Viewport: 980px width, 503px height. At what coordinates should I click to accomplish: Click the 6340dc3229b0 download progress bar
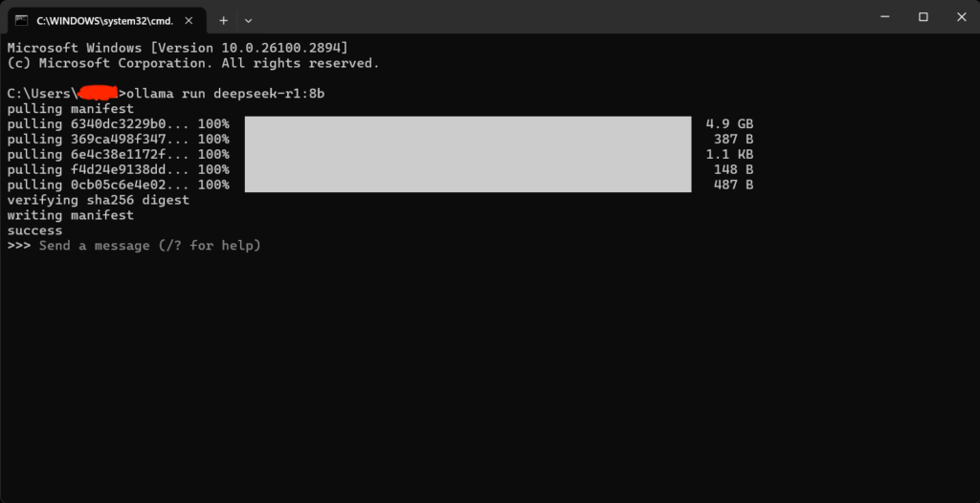(467, 123)
